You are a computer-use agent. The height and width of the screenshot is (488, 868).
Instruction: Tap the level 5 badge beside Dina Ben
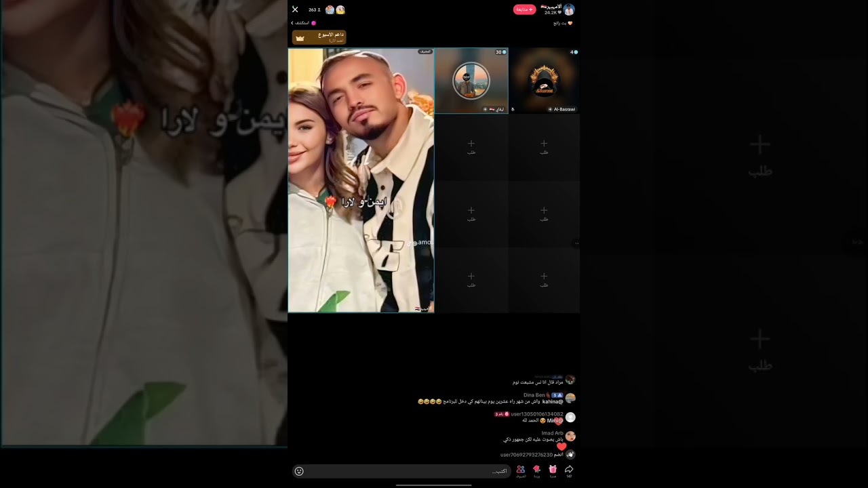tap(557, 395)
